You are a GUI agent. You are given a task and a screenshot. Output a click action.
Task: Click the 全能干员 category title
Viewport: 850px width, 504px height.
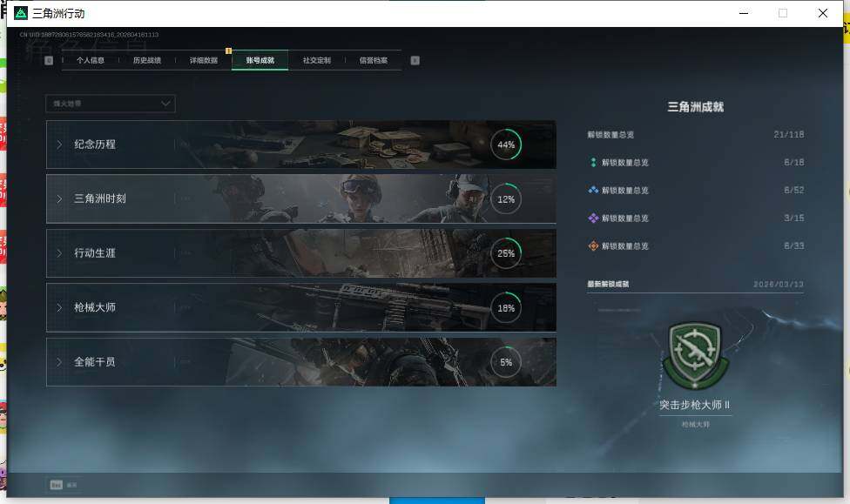(95, 361)
